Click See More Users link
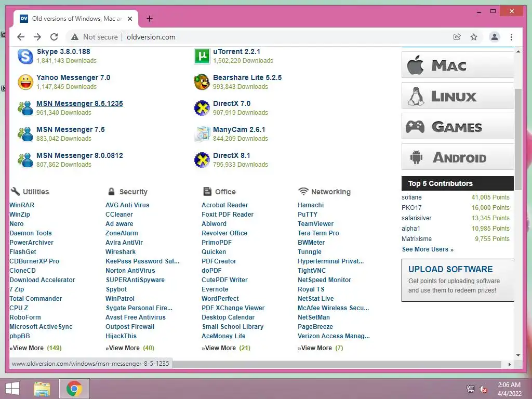Screen dimensions: 532x399 pyautogui.click(x=428, y=249)
